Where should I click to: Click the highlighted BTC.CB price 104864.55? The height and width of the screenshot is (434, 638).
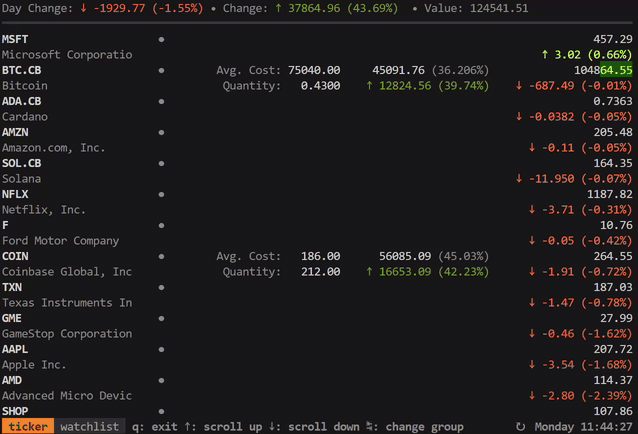[x=603, y=70]
